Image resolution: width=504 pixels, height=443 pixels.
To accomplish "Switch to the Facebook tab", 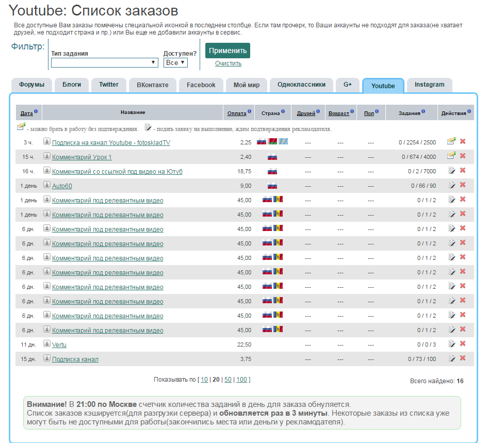I will 201,85.
